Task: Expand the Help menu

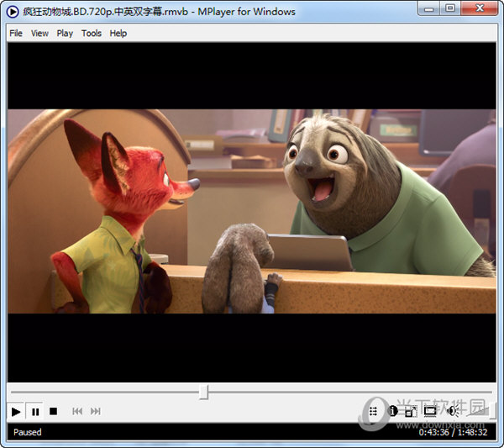Action: tap(118, 34)
